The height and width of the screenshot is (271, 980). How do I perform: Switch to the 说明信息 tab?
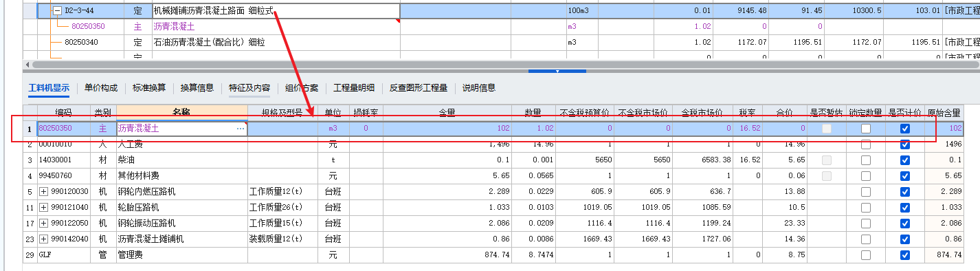(x=479, y=88)
